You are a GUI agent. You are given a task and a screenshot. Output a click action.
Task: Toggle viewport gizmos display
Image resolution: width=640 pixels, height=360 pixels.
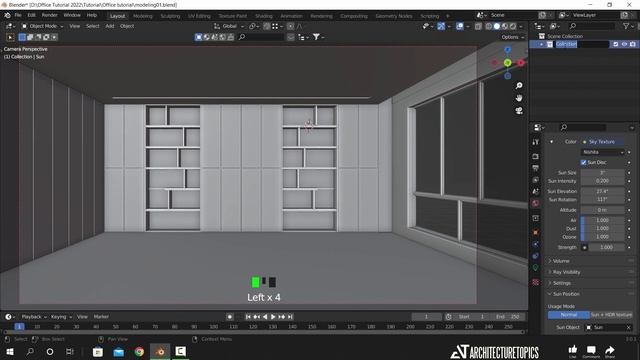pos(441,26)
